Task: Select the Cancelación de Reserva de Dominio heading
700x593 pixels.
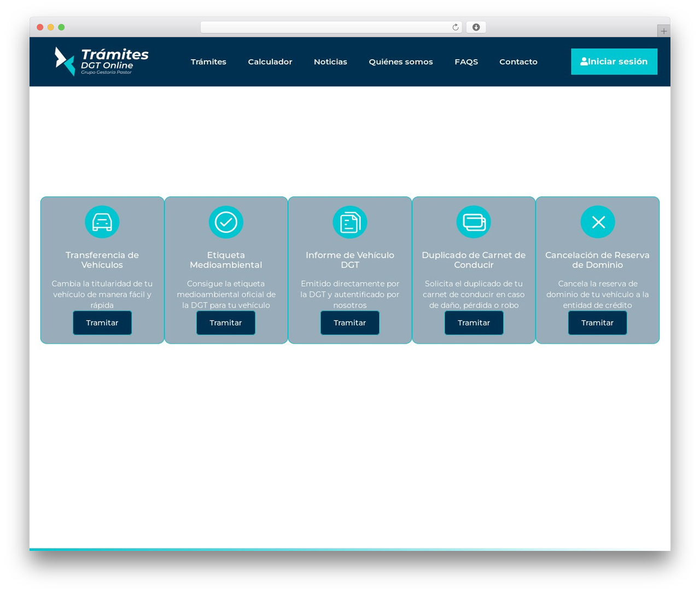Action: click(x=598, y=260)
